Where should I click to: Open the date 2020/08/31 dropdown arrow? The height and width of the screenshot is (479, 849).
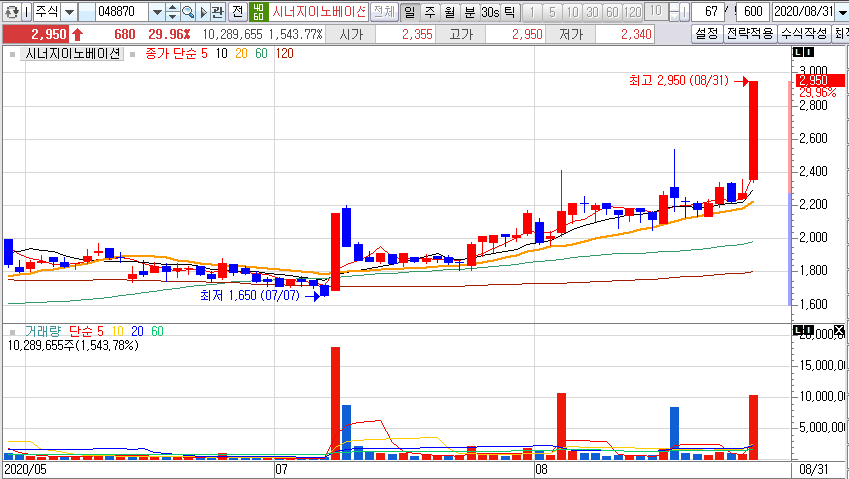841,11
